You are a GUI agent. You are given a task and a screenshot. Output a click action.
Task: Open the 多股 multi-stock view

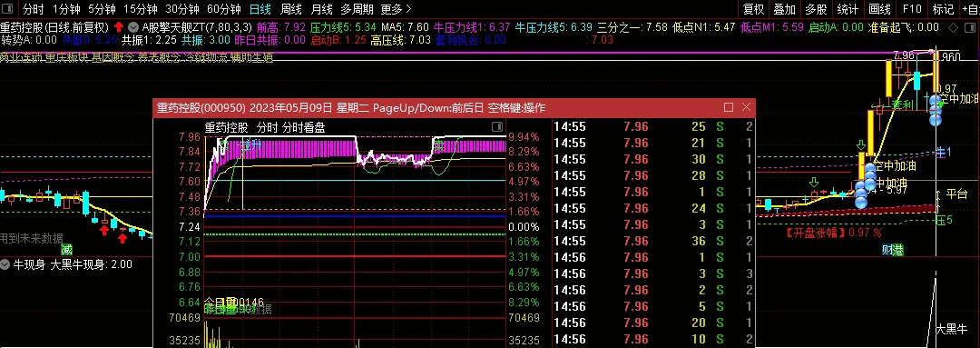coord(816,9)
